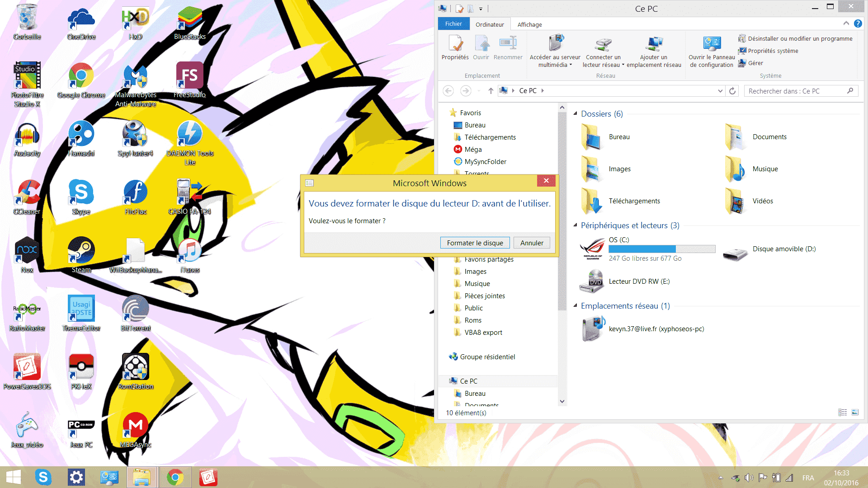
Task: Open Connecter un lecteur réseau dropdown arrow
Action: click(623, 65)
